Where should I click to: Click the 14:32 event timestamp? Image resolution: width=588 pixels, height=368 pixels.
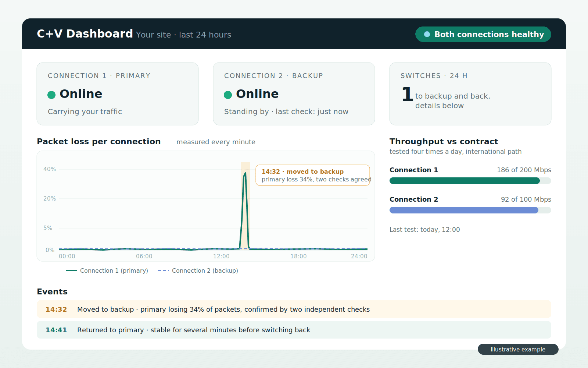pos(56,309)
